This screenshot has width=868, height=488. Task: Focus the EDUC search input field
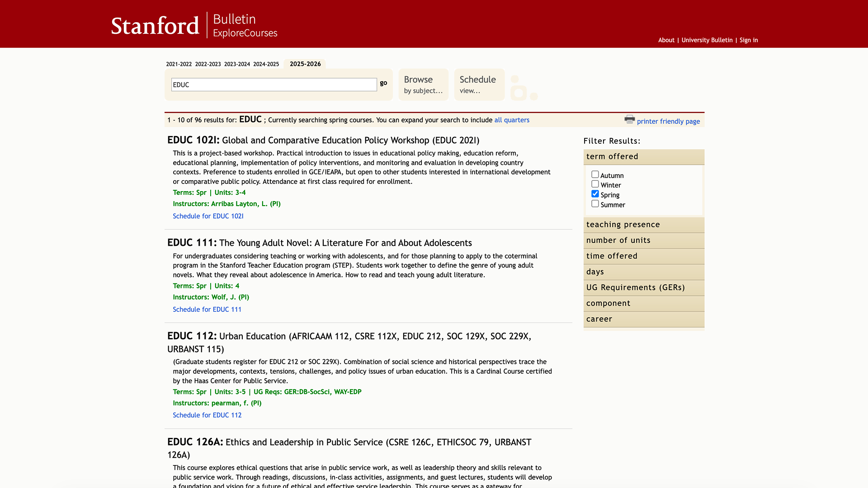274,84
